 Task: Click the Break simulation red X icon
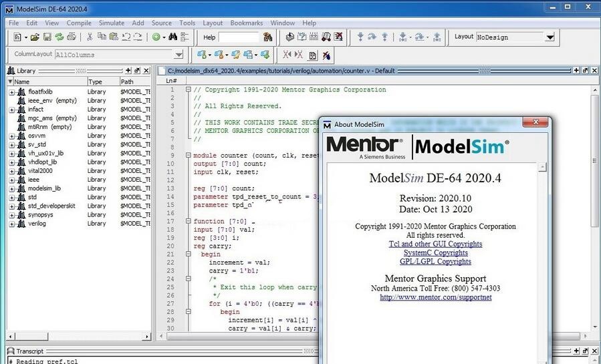(338, 37)
